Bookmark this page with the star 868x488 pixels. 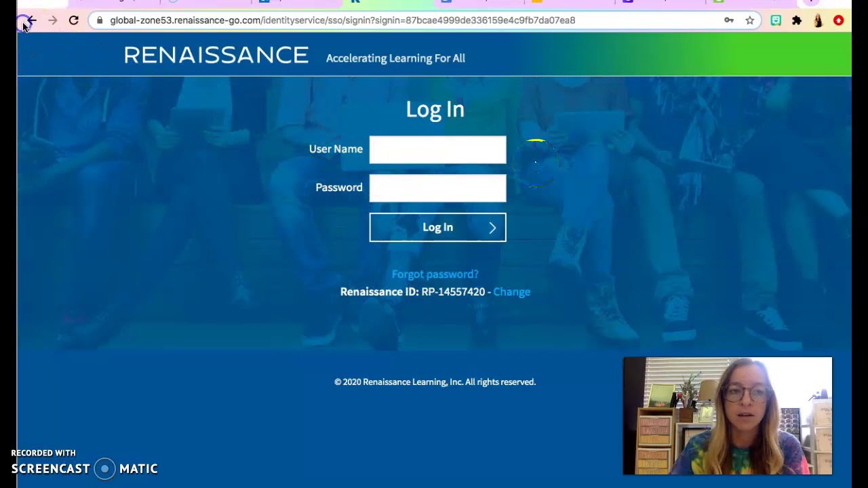pos(750,20)
